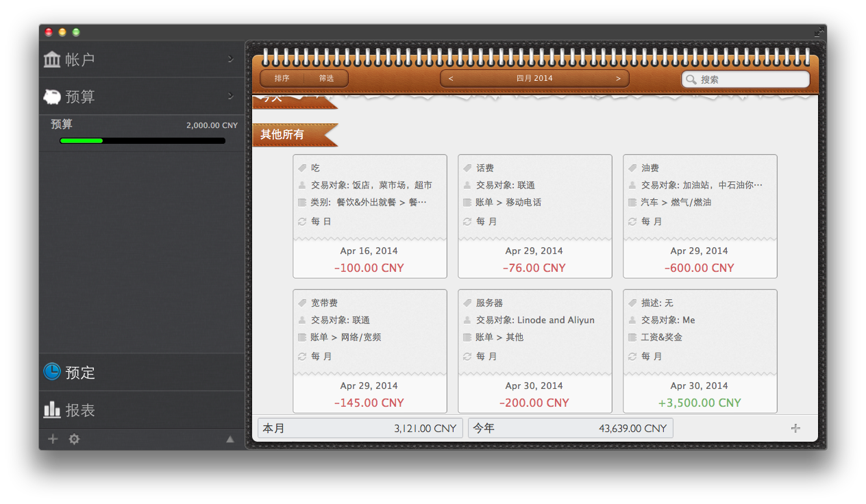Switch to 预定 scheduled section

pos(142,372)
